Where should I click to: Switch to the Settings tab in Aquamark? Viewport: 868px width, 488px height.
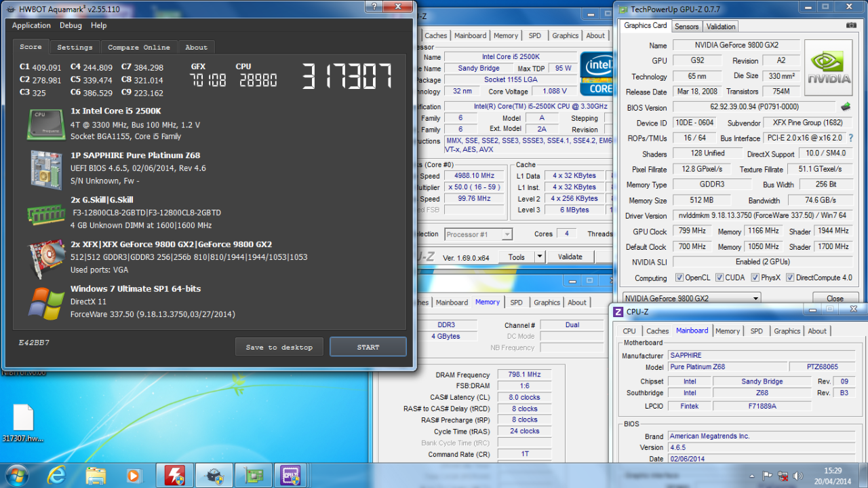(x=75, y=48)
